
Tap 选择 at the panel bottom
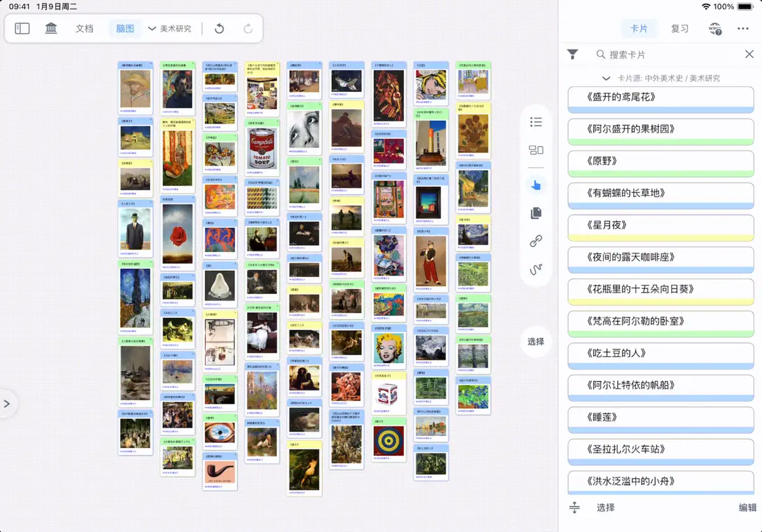click(x=606, y=508)
